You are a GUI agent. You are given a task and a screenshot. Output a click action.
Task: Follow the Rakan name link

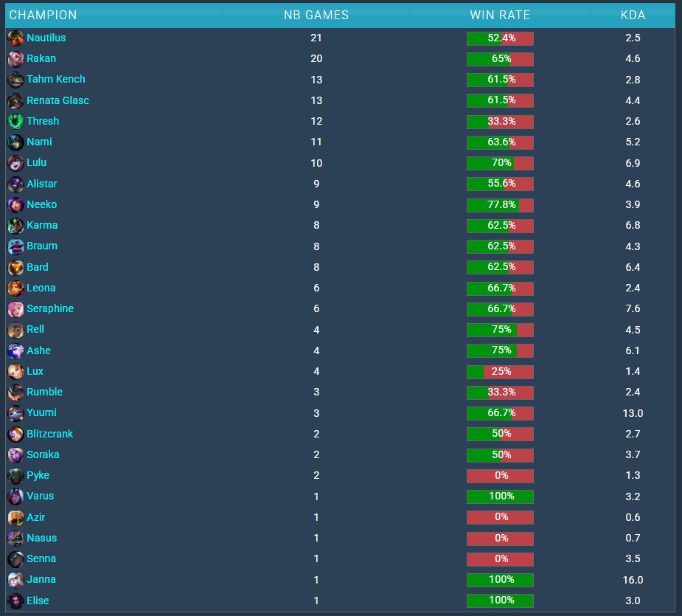[x=41, y=58]
